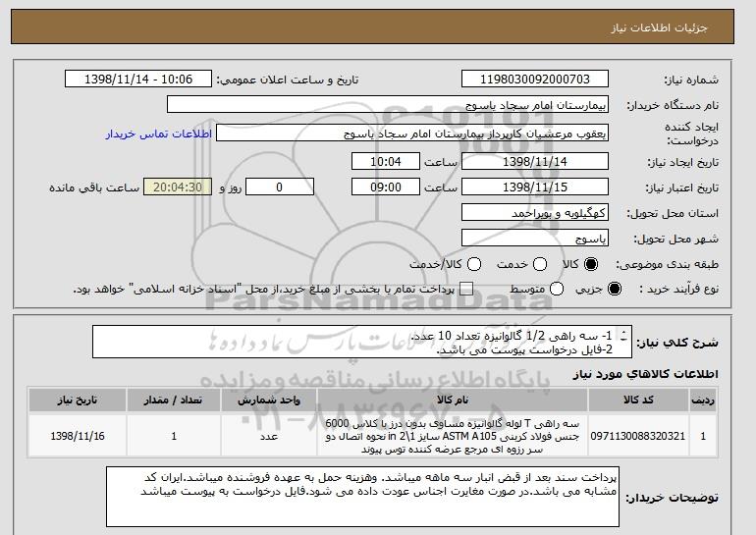Click the سه راهی T item name cell
Screen dimensions: 756x535
[x=453, y=436]
